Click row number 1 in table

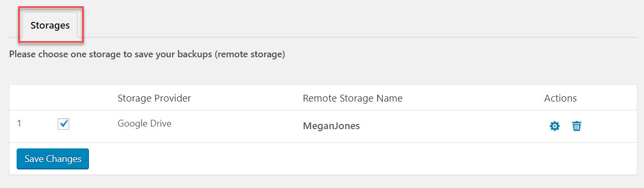(x=19, y=123)
